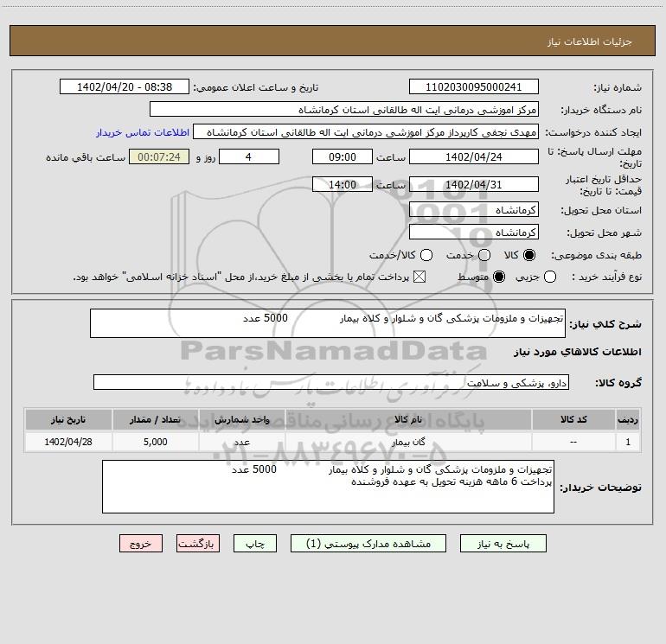Image resolution: width=666 pixels, height=644 pixels.
Task: Click the نام کالا column header
Action: pos(408,419)
